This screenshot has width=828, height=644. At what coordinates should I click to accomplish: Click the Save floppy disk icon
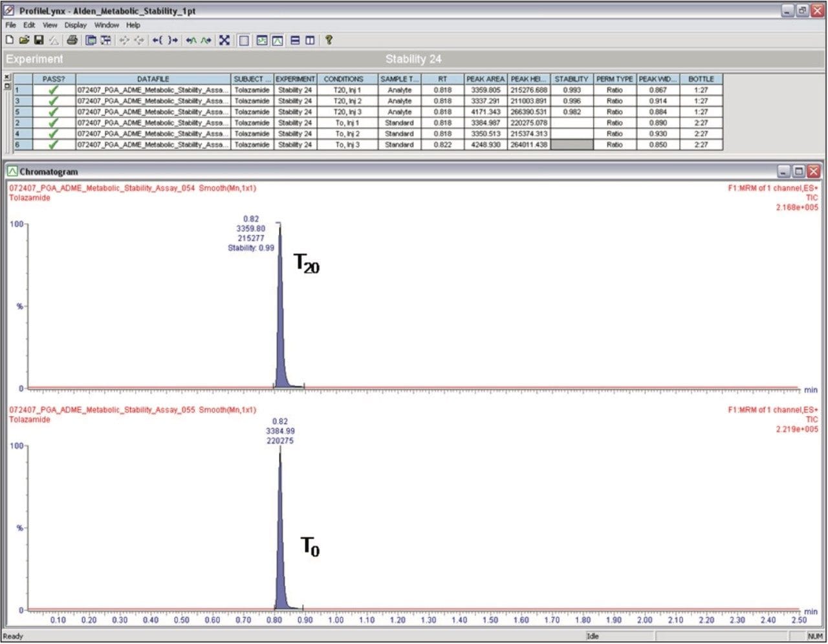pos(39,40)
